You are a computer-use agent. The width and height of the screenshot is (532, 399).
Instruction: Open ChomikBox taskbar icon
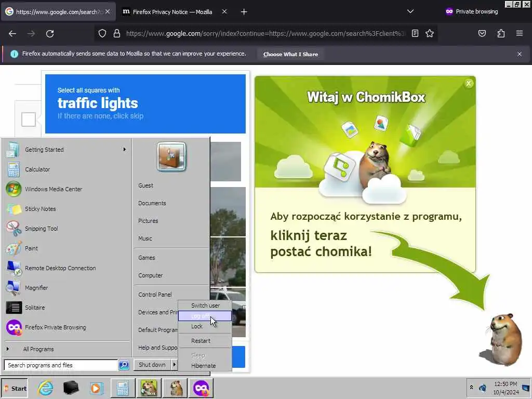tap(149, 388)
